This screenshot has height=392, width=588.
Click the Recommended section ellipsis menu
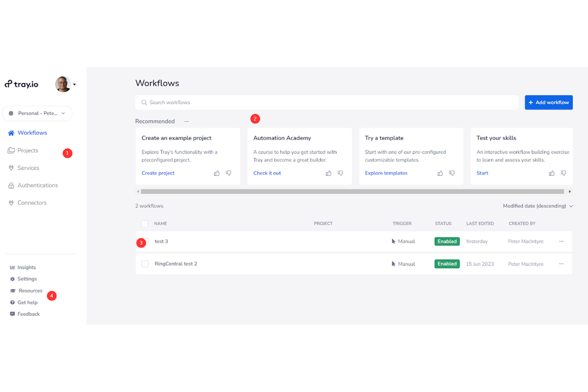pos(187,121)
